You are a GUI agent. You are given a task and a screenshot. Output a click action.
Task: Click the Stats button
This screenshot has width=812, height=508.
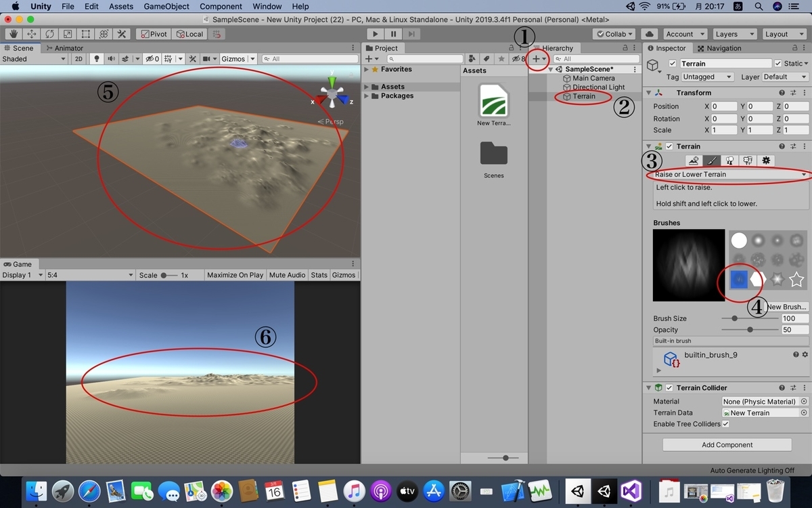(319, 275)
